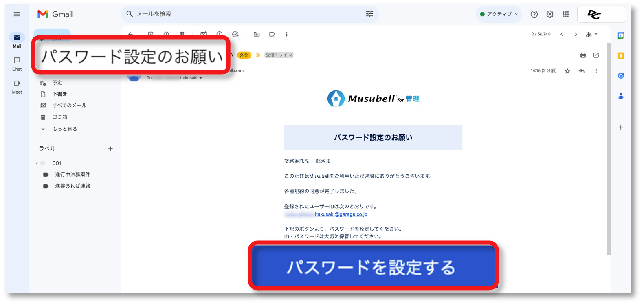This screenshot has height=306, width=644.
Task: Open Google apps grid launcher
Action: 566,14
